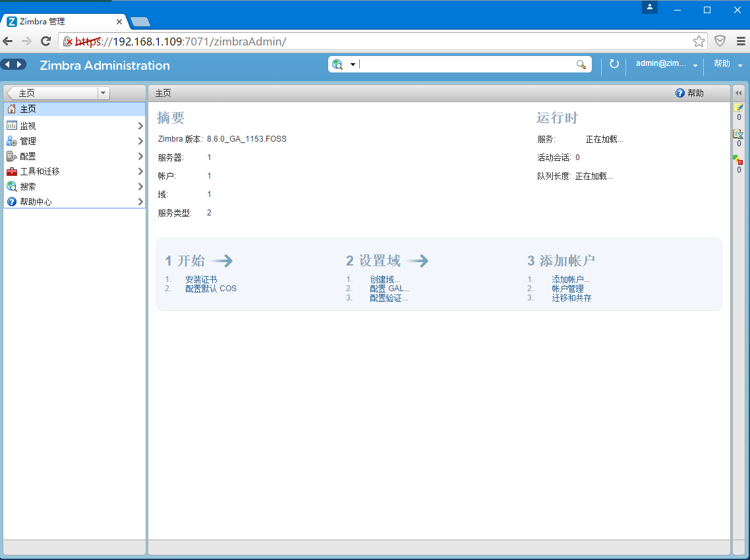The image size is (750, 560).
Task: Click the 主页 back breadcrumb button
Action: (53, 93)
